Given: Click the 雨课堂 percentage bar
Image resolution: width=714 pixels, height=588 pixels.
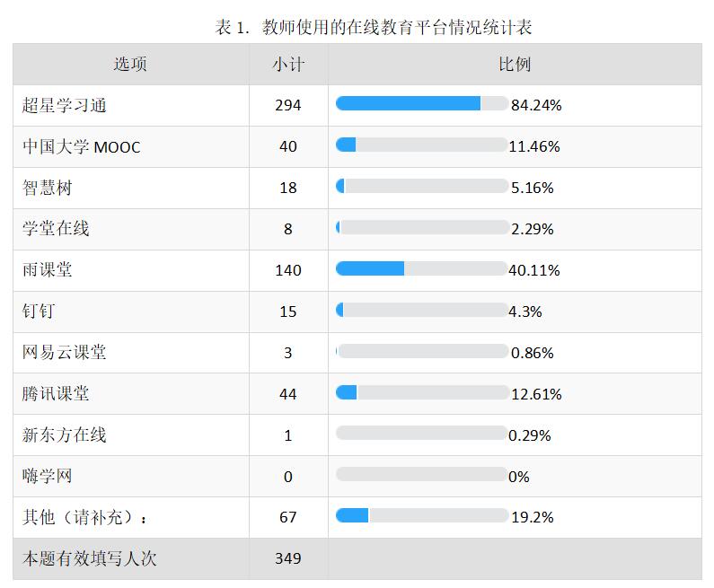Looking at the screenshot, I should pos(421,269).
